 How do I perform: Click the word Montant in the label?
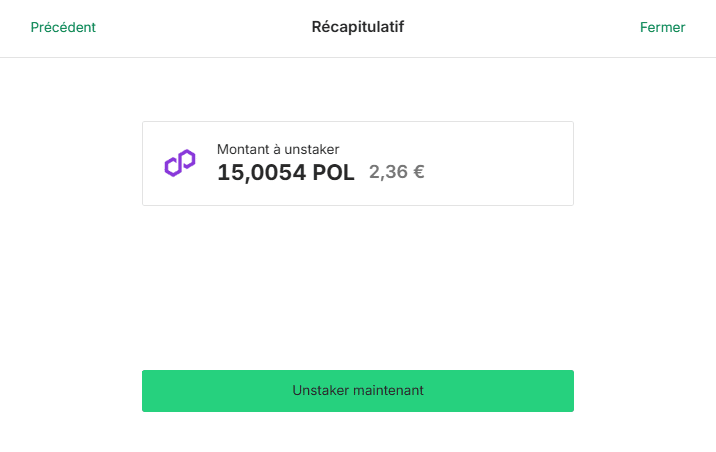pyautogui.click(x=243, y=149)
